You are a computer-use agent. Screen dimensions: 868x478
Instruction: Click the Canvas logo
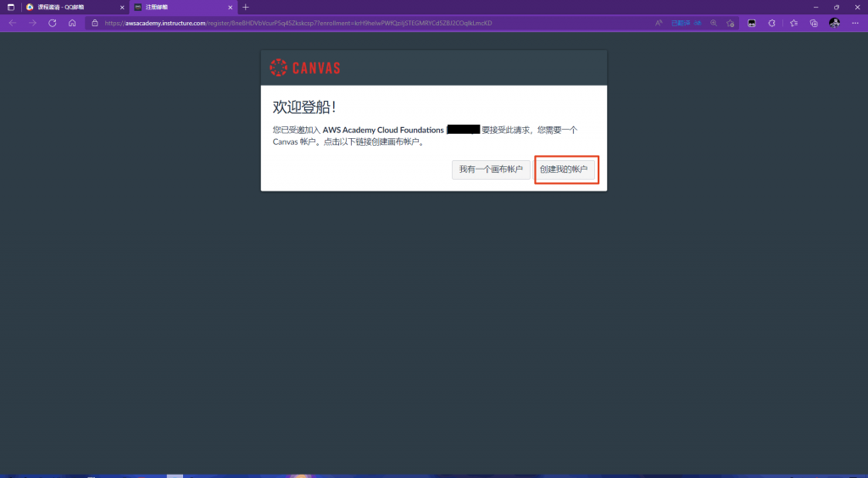(x=305, y=68)
